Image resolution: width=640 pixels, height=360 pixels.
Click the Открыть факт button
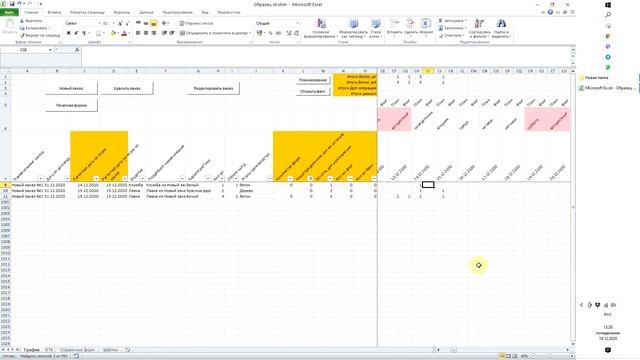[x=313, y=91]
